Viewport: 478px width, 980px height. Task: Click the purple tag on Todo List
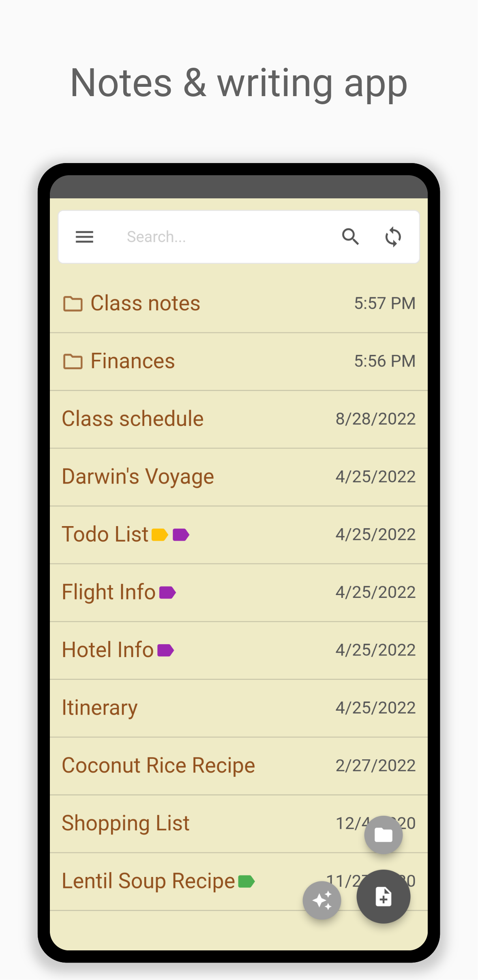[181, 535]
